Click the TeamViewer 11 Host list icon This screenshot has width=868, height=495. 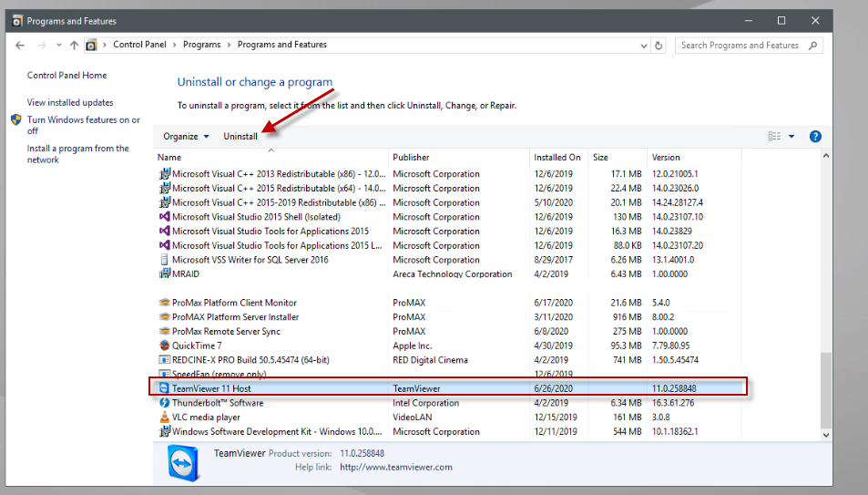click(x=164, y=388)
